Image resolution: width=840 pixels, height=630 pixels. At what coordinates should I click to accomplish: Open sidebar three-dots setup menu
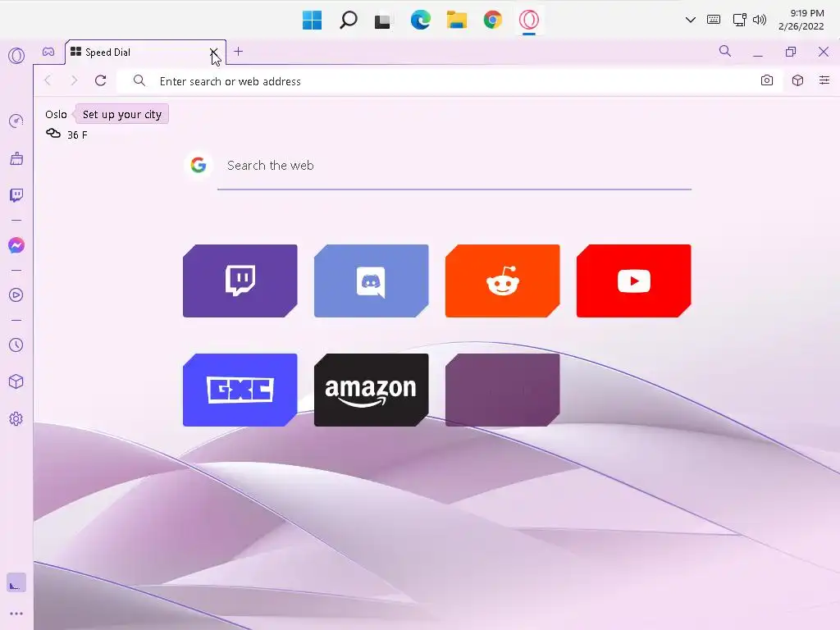click(x=16, y=614)
